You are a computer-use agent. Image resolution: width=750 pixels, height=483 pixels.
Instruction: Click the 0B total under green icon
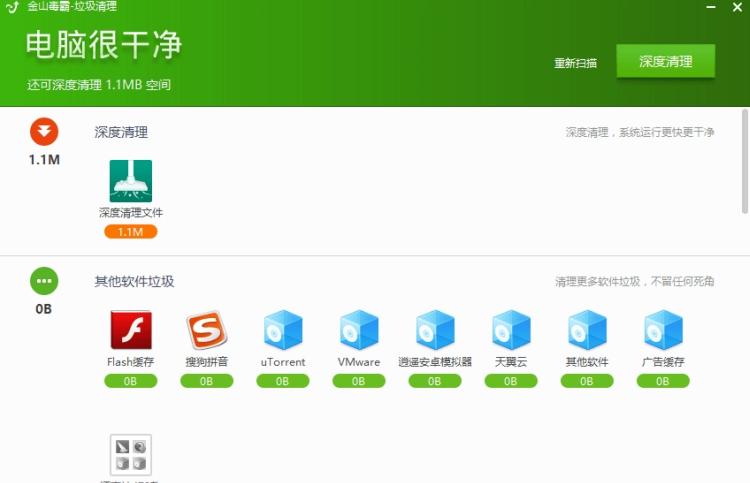[x=44, y=308]
